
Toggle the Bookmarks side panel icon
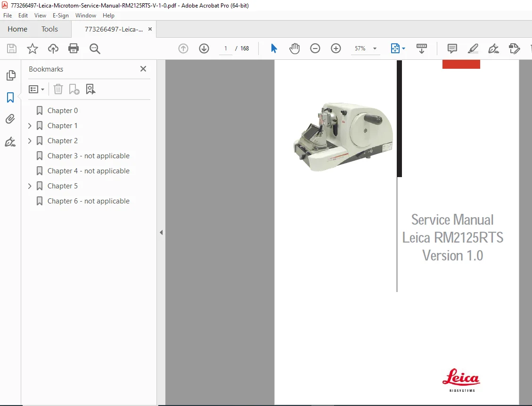click(x=10, y=97)
